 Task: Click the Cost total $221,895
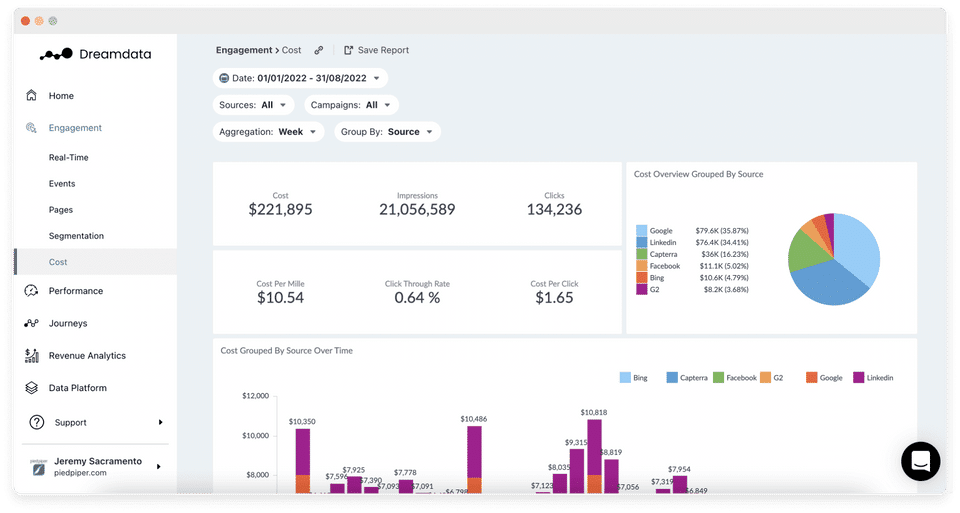280,209
